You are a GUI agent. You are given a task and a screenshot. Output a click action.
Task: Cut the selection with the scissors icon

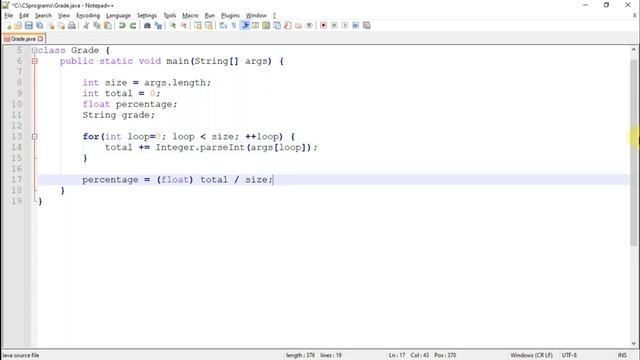(86, 25)
